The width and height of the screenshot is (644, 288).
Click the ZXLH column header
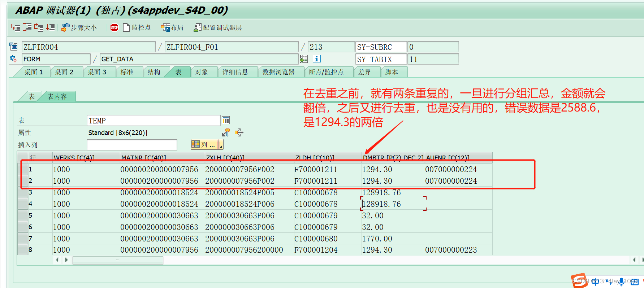click(250, 158)
